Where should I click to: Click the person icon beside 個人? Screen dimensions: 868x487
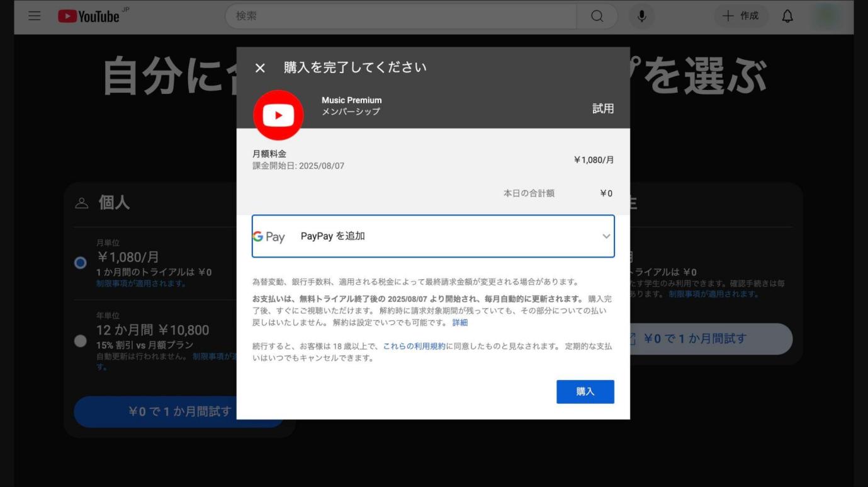[81, 203]
